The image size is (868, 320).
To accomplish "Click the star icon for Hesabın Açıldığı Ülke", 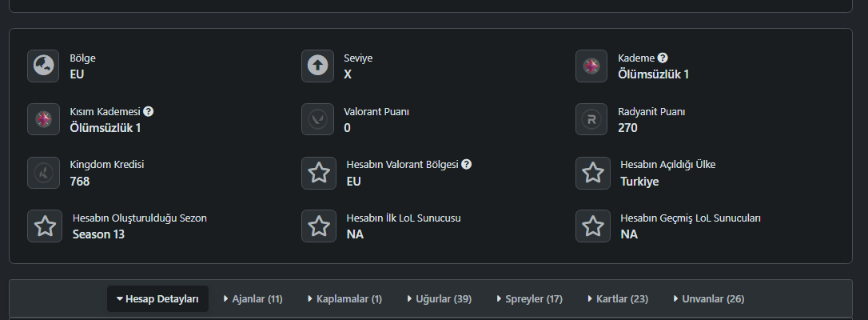I will tap(593, 173).
